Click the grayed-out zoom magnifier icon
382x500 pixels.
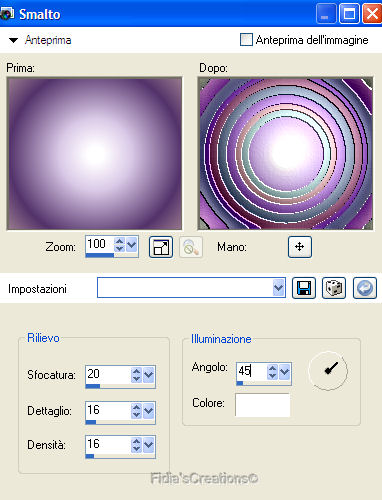(191, 247)
